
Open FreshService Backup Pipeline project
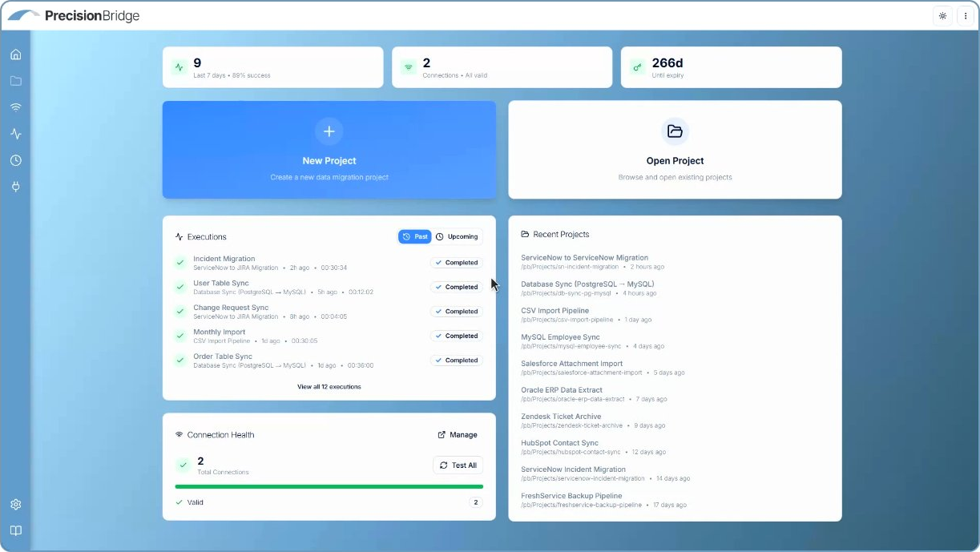click(x=675, y=500)
